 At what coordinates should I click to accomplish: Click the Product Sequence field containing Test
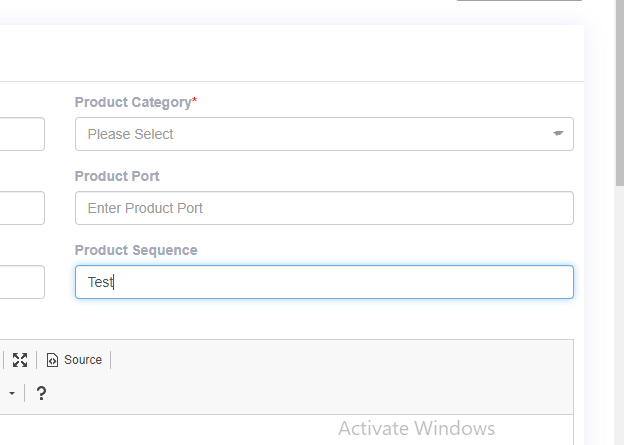tap(324, 282)
